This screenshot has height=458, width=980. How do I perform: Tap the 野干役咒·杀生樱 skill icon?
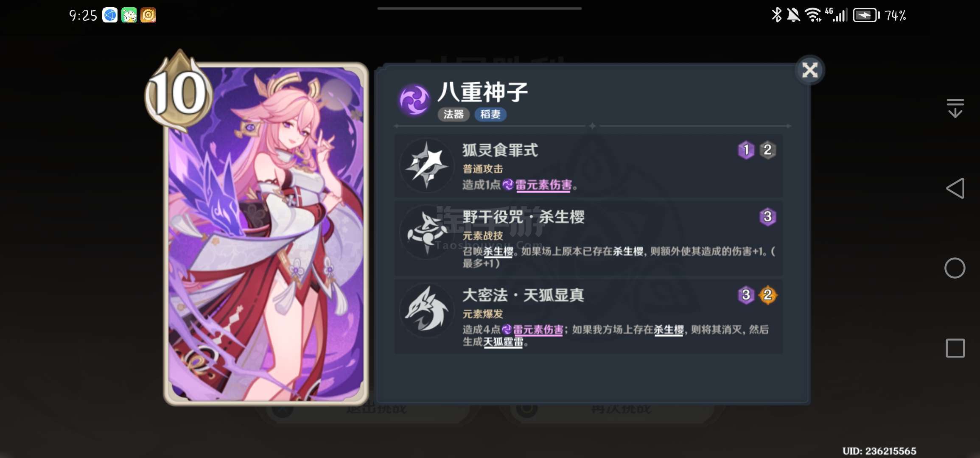pos(427,233)
